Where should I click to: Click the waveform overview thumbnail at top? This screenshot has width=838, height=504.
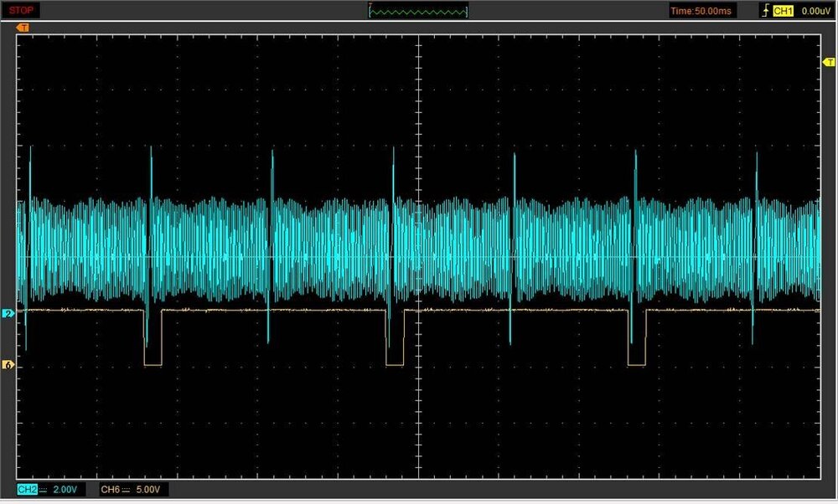coord(419,11)
